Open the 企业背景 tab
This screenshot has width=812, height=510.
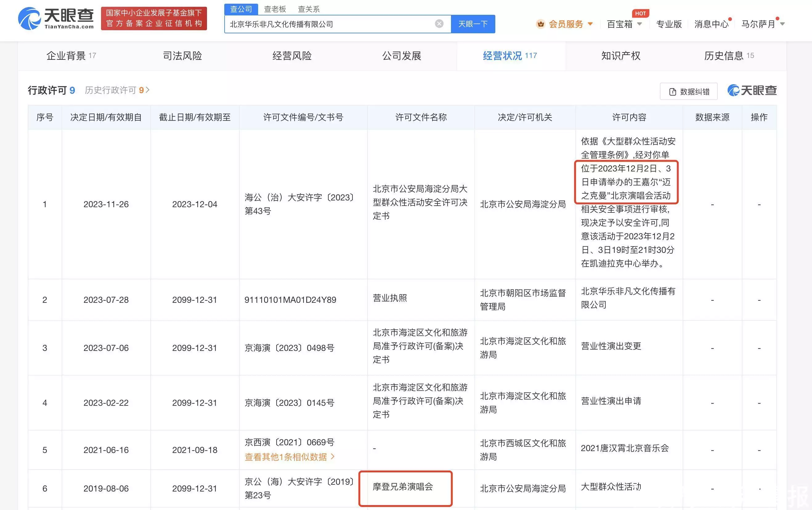point(71,56)
